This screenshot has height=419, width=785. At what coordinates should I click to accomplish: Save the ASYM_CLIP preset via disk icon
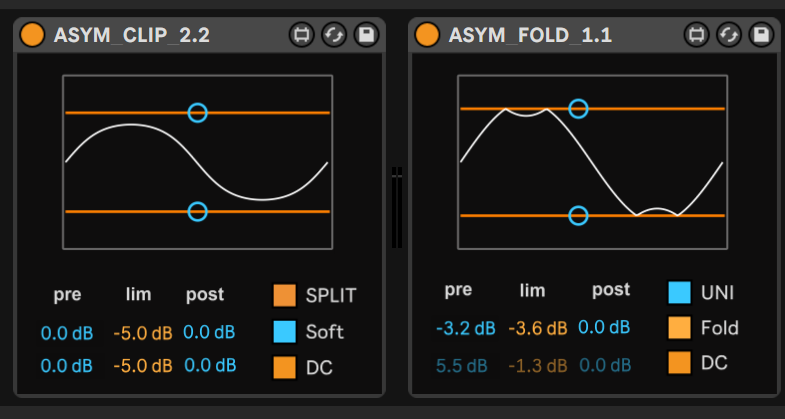[366, 35]
